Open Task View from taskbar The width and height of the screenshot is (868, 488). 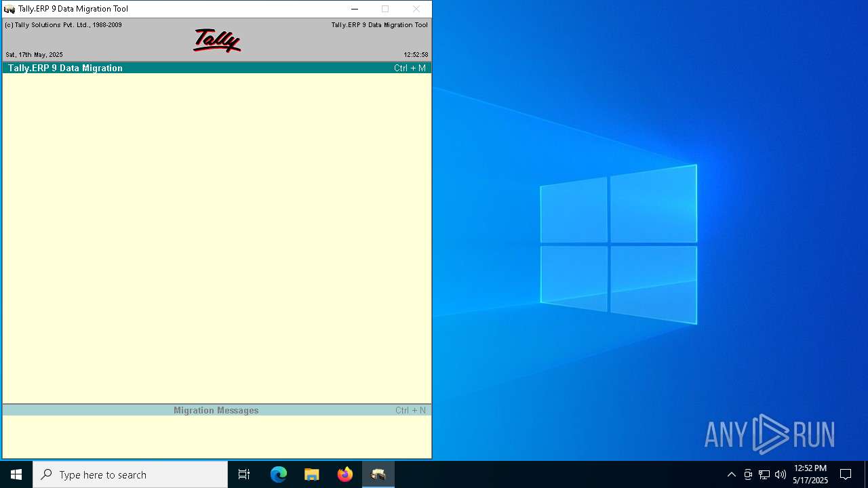point(244,474)
